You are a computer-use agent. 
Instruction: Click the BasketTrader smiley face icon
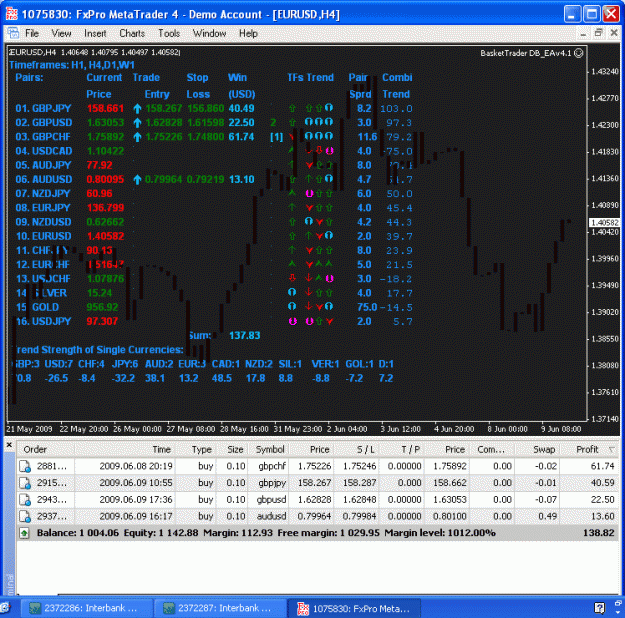[x=579, y=53]
